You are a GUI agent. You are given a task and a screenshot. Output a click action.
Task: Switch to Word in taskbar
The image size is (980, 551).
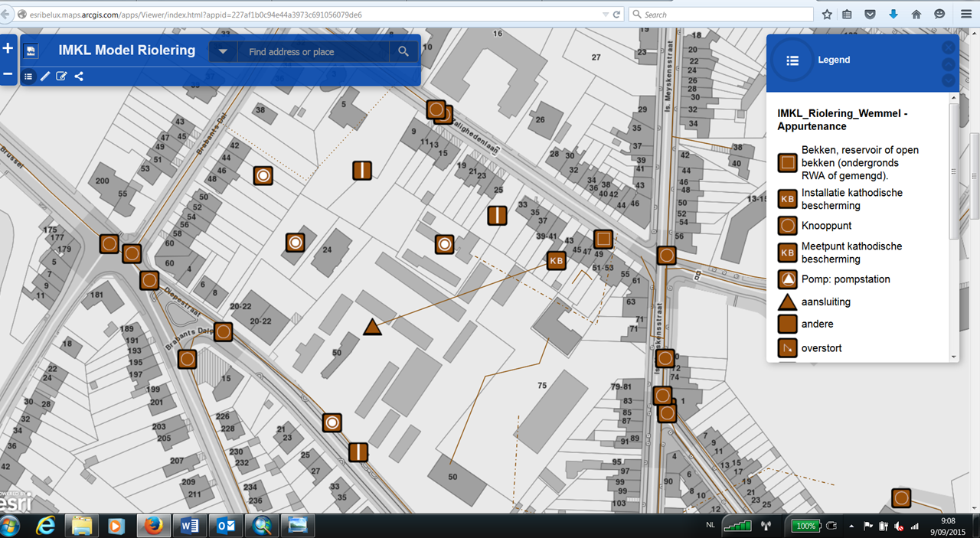tap(190, 527)
